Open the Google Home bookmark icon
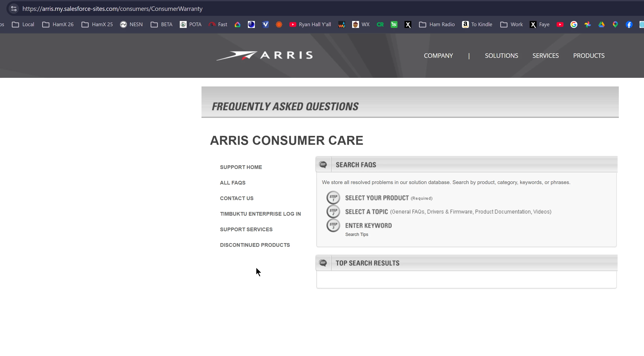Screen dimensions: 644x356 coord(237,24)
